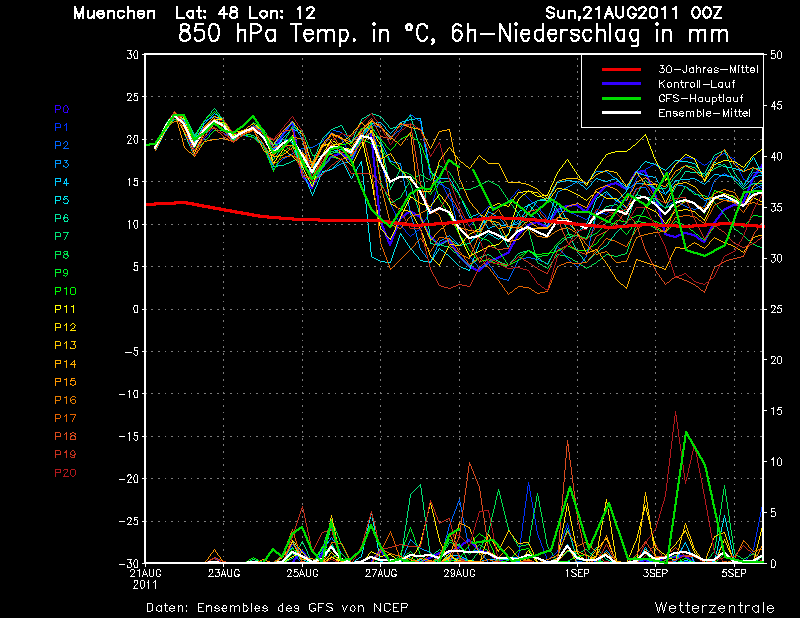Click the 'Wetterzentrale' credit text

point(715,608)
